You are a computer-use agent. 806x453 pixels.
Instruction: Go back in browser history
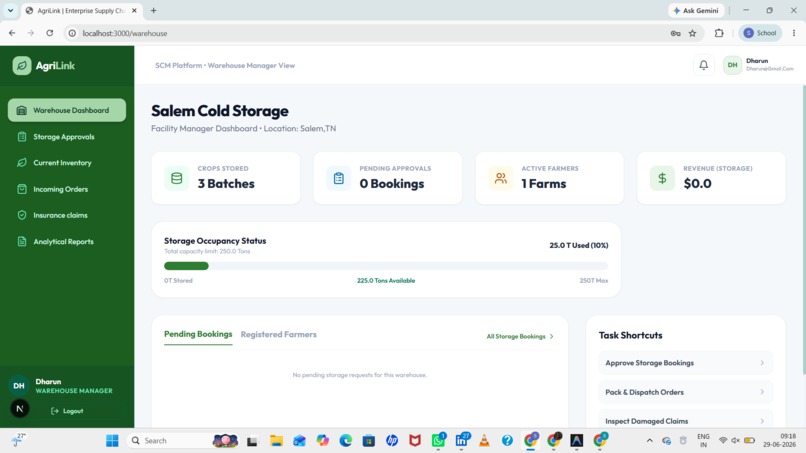pyautogui.click(x=12, y=33)
